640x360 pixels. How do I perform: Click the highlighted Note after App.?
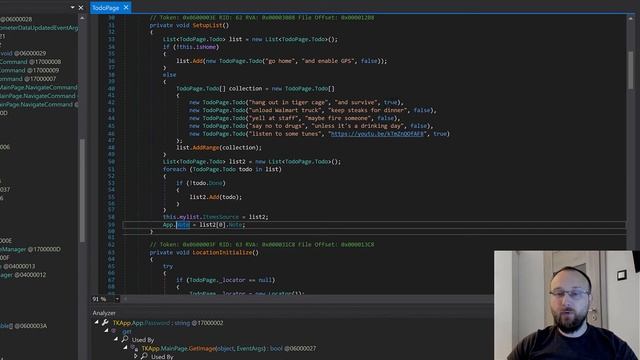click(x=183, y=225)
